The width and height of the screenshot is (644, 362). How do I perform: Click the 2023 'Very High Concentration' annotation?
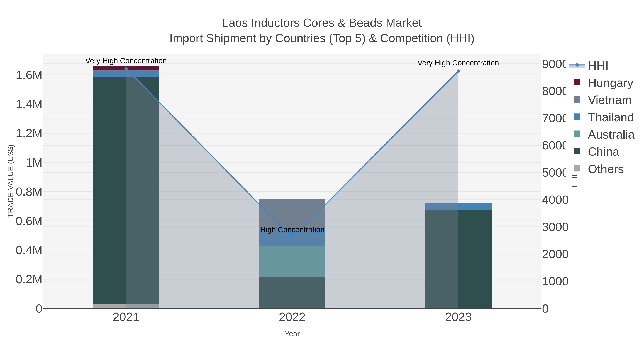pyautogui.click(x=458, y=63)
